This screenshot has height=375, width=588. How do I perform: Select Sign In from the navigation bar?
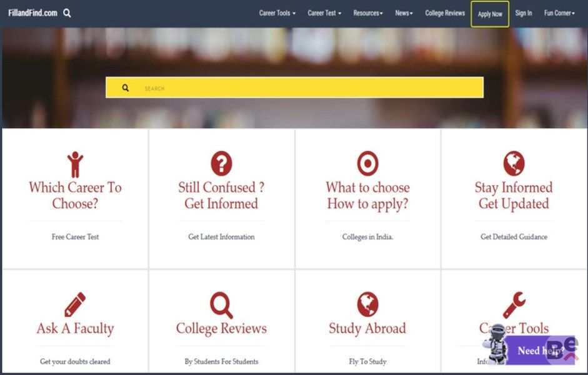click(524, 13)
